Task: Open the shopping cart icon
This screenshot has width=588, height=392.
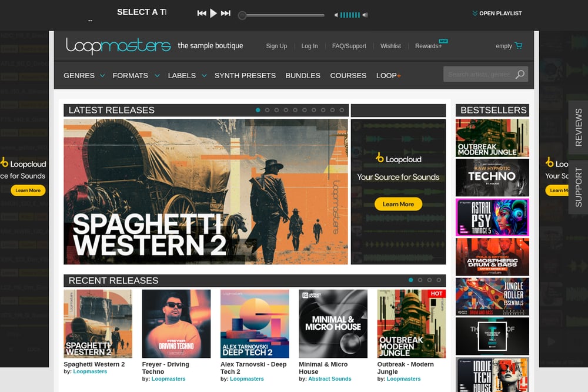Action: pos(519,46)
